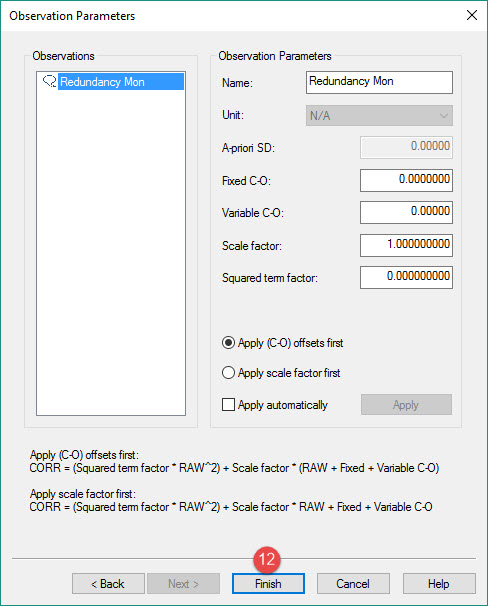488x606 pixels.
Task: Click the A-priori SD field
Action: (406, 147)
